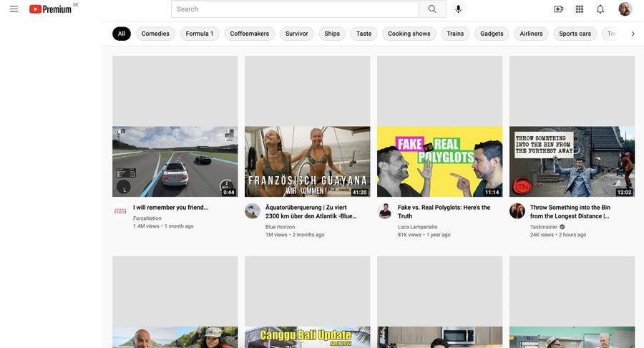Open Blue Horizon channel avatar

point(252,211)
